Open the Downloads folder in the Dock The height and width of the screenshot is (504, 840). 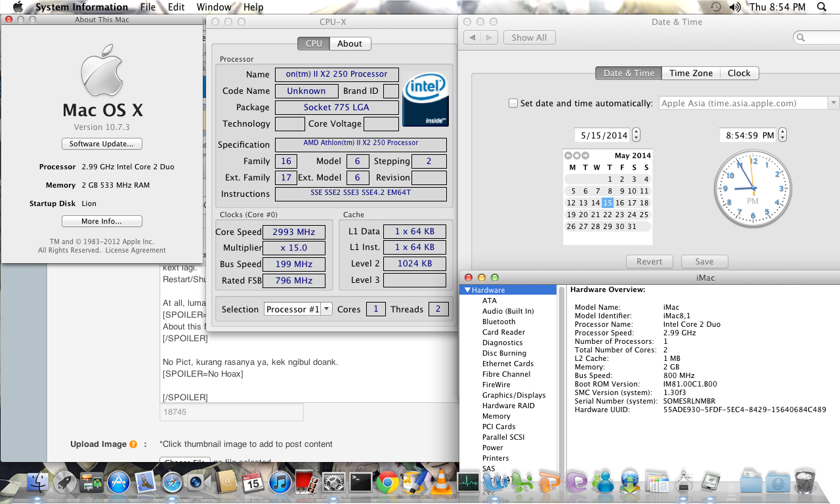click(778, 483)
